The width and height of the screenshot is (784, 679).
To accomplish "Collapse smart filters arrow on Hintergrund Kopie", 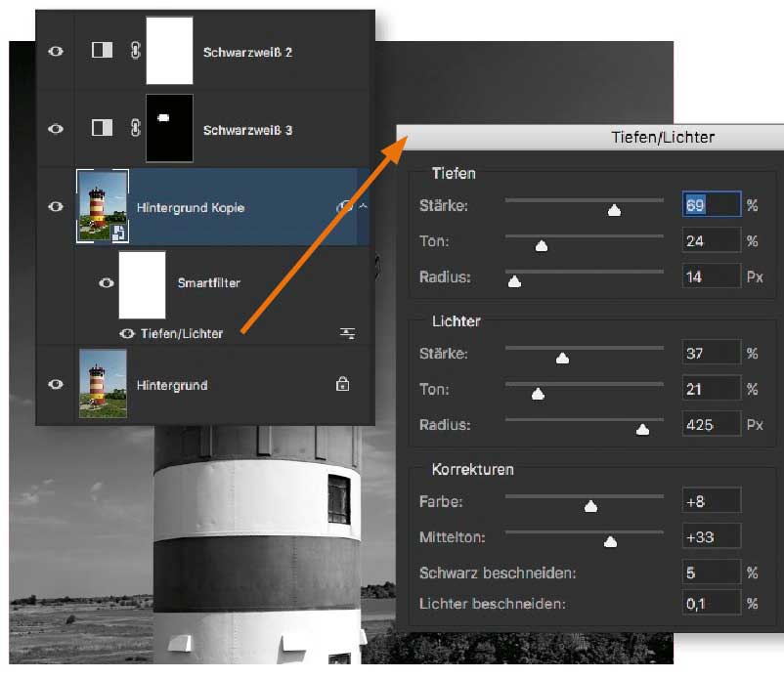I will click(364, 205).
